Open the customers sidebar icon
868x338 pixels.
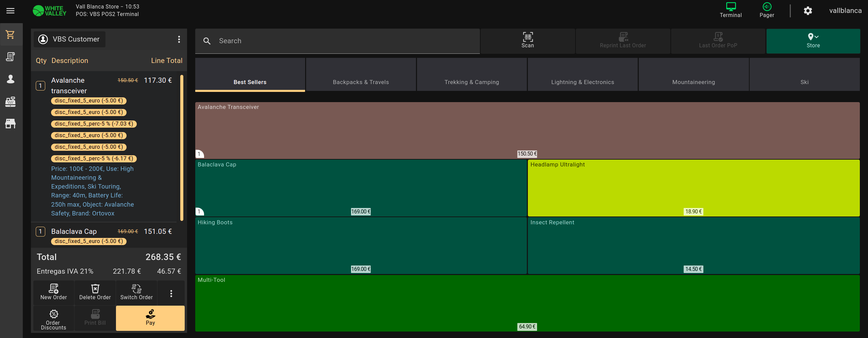(11, 79)
